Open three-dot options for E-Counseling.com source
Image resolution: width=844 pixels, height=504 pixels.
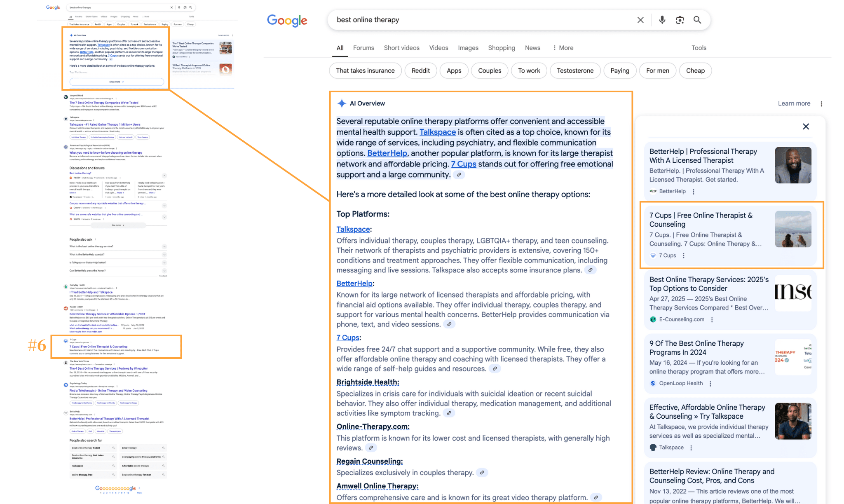coord(712,319)
